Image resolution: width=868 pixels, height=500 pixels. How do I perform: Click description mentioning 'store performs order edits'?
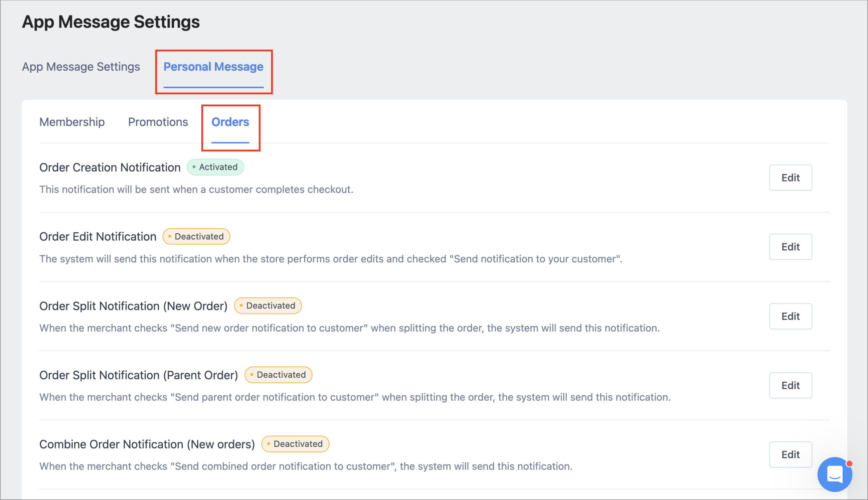[x=331, y=259]
